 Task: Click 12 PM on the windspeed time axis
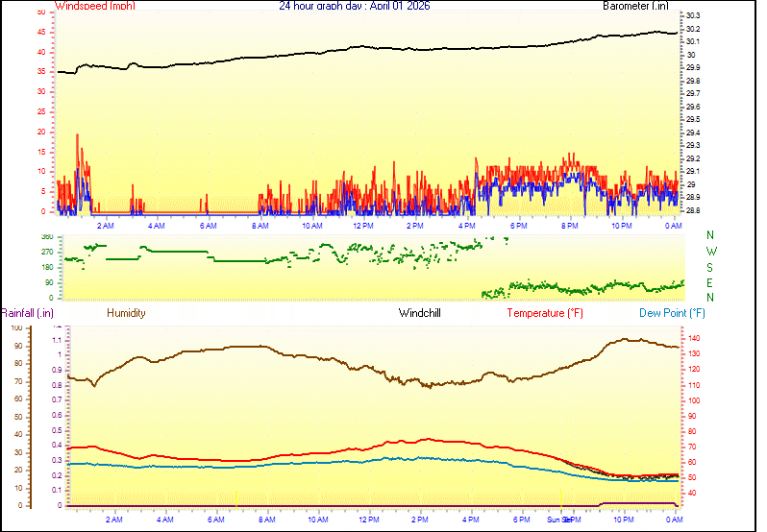click(x=363, y=226)
